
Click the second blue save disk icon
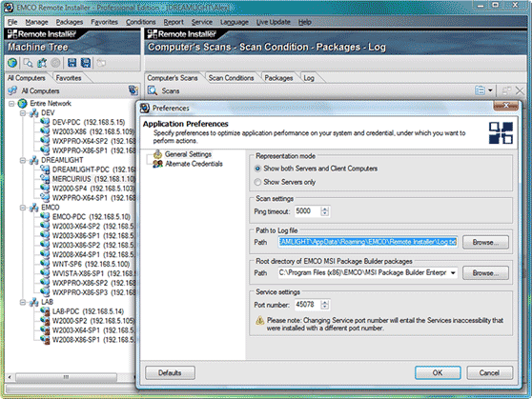86,63
